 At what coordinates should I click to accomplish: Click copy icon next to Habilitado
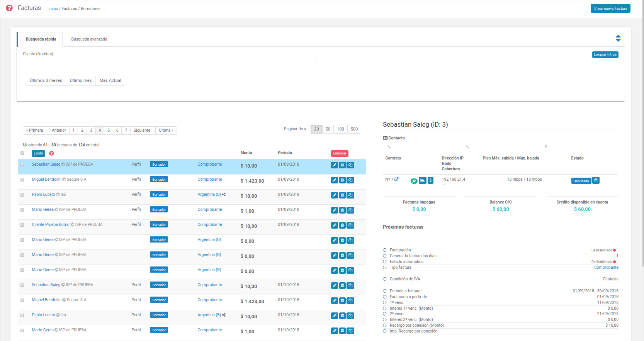(x=596, y=180)
